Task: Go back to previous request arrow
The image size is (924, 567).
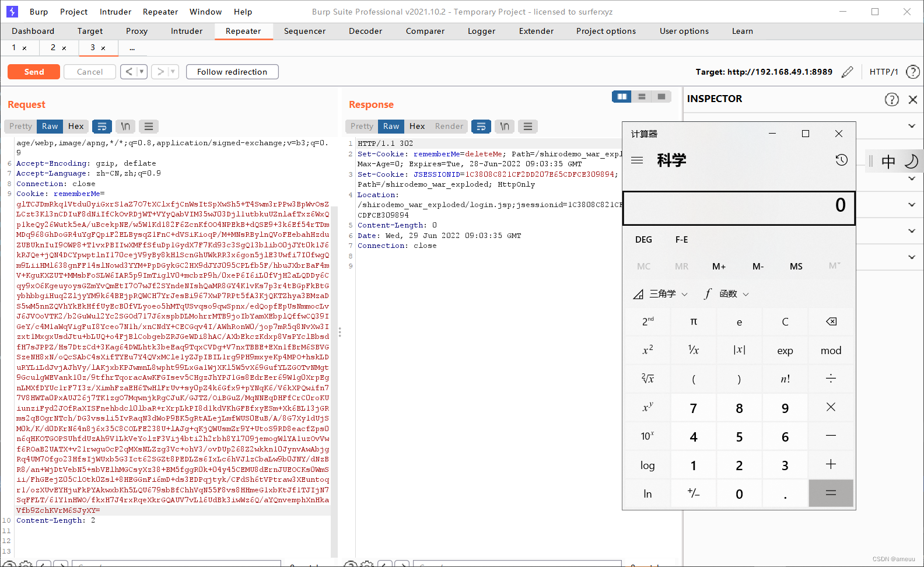Action: pyautogui.click(x=129, y=72)
